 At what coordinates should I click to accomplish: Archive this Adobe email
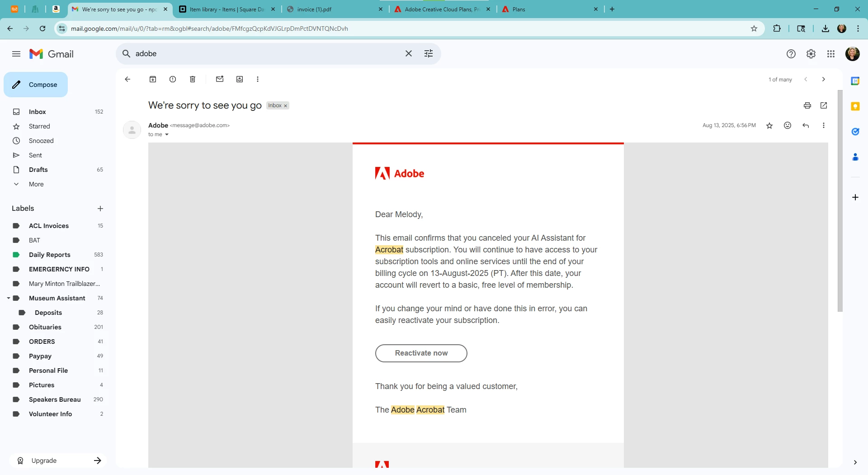153,79
